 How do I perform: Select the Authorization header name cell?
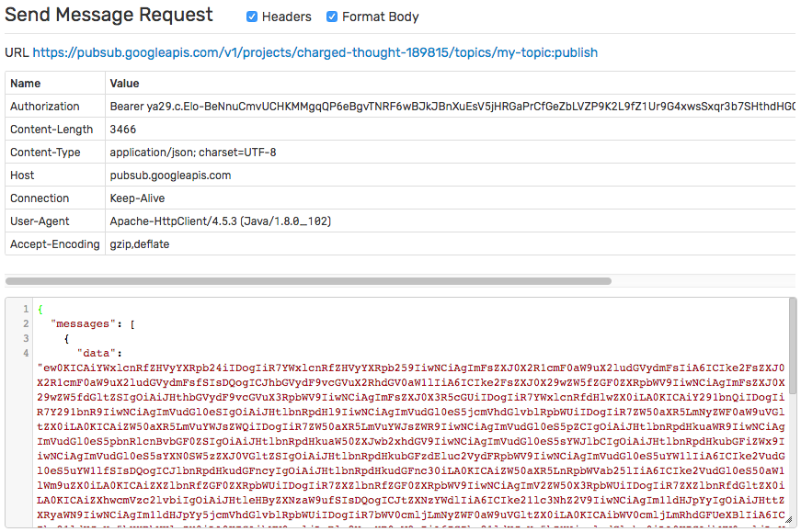coord(55,107)
